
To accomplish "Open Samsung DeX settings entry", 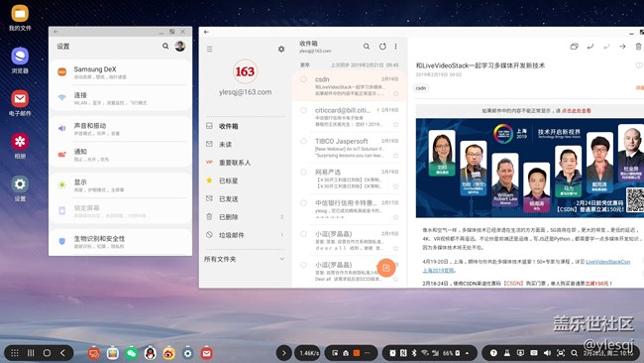I will click(120, 72).
